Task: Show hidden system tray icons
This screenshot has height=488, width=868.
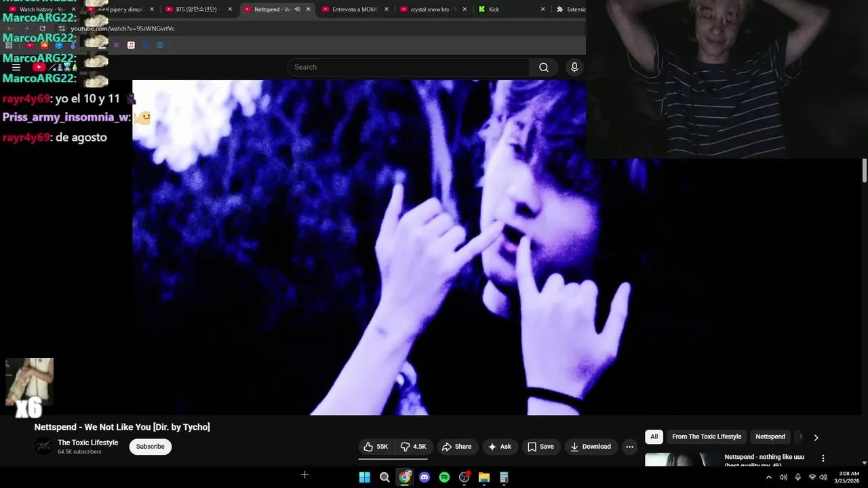Action: click(769, 477)
